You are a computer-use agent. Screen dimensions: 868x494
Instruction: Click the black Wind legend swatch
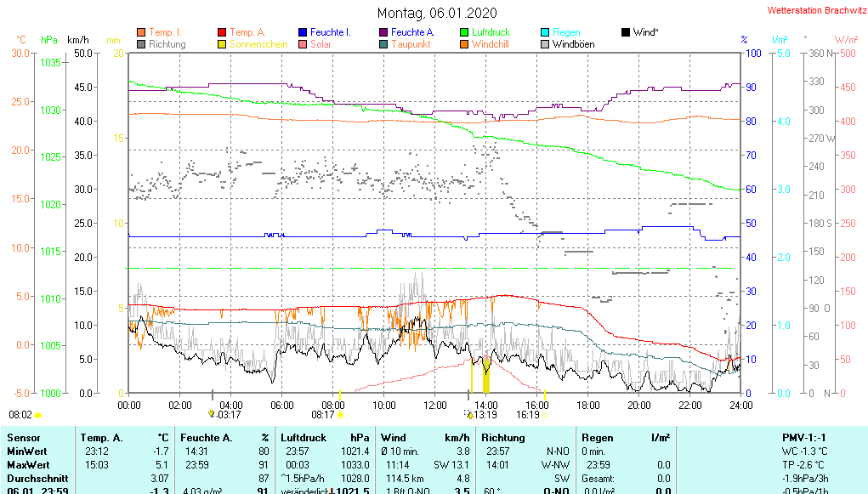coord(626,32)
